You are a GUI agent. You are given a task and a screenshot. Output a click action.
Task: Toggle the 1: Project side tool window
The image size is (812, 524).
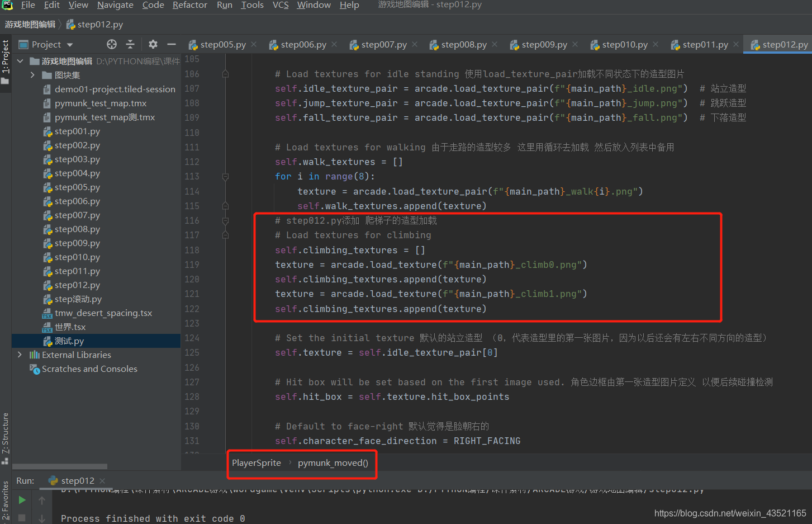click(6, 62)
